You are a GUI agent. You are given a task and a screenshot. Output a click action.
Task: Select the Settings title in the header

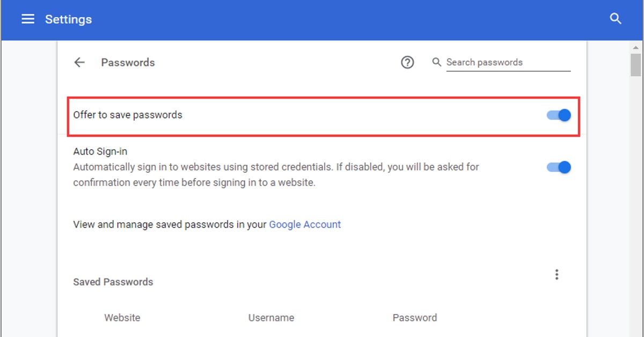pyautogui.click(x=69, y=19)
